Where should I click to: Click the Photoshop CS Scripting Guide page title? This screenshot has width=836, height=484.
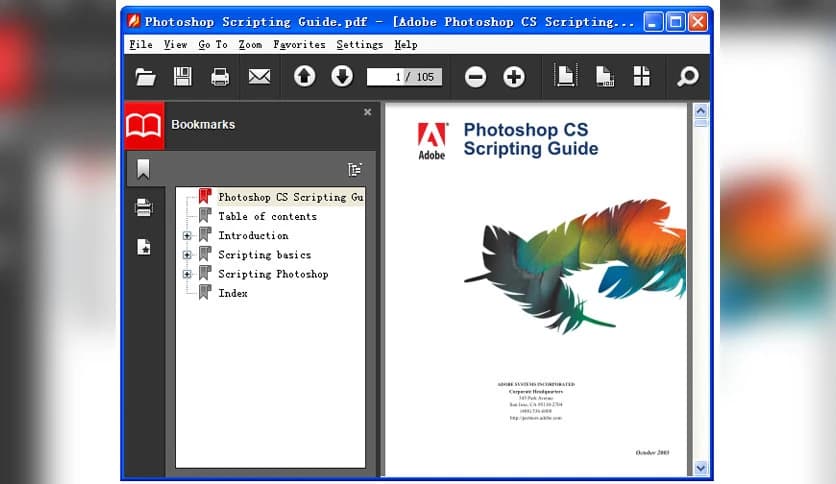530,139
